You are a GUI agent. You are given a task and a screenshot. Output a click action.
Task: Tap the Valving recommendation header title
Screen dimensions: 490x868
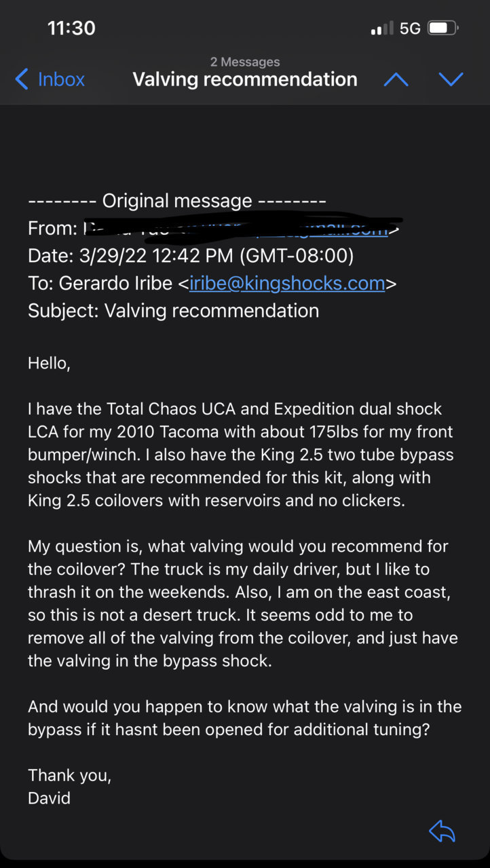pyautogui.click(x=245, y=79)
